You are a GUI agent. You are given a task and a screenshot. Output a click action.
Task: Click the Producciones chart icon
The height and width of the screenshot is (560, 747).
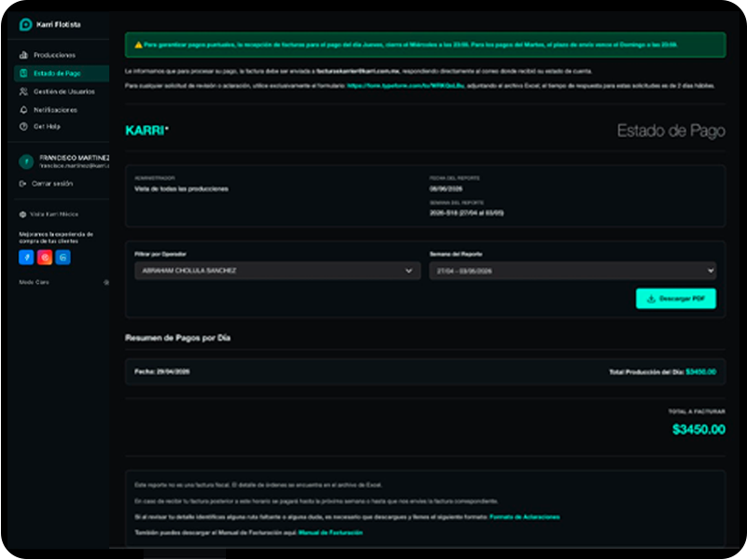point(23,55)
